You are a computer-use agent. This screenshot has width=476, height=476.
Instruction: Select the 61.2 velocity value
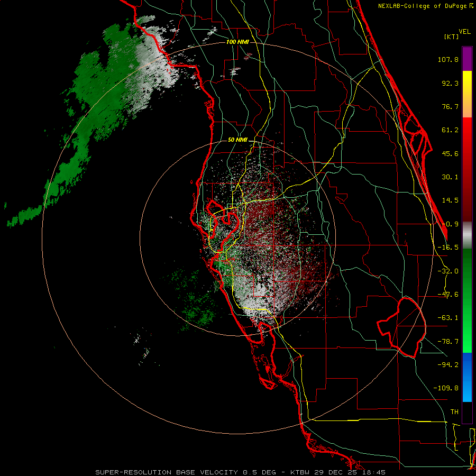click(450, 130)
